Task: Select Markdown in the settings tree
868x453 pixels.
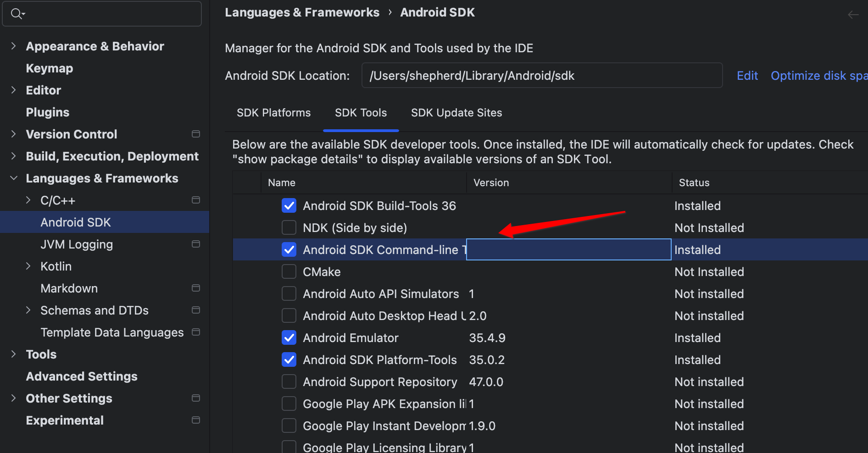Action: (69, 288)
